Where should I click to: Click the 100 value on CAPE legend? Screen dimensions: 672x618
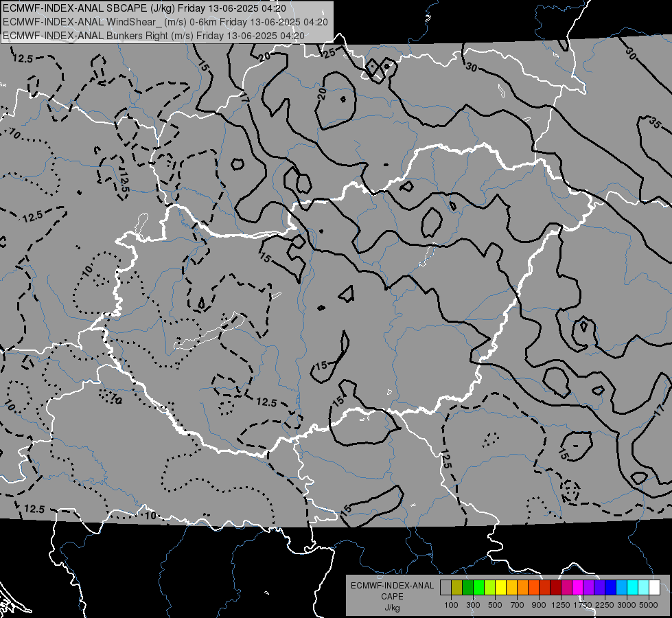(x=451, y=605)
